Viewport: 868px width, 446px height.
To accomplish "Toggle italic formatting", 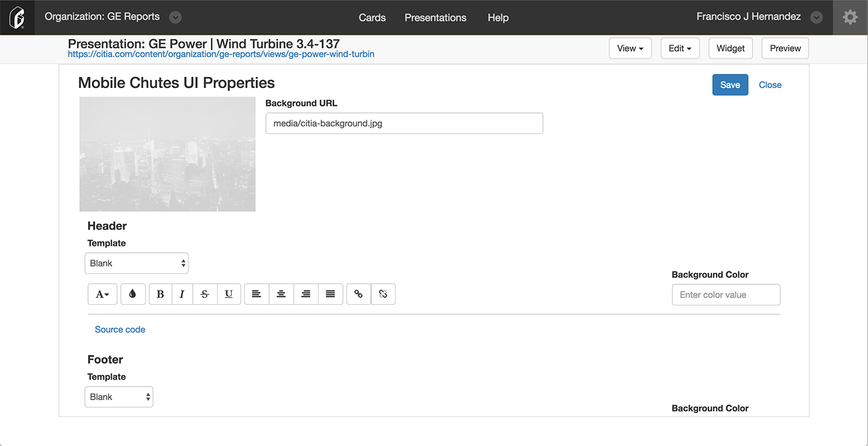I will click(x=182, y=294).
